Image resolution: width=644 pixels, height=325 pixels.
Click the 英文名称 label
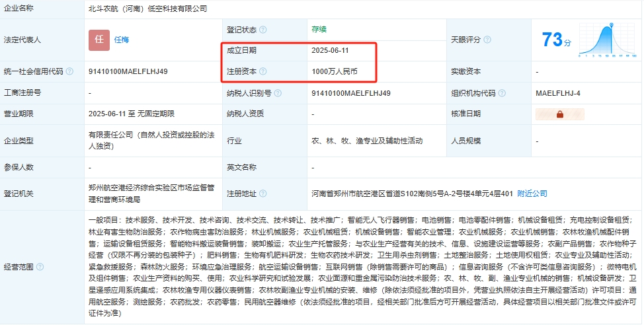pos(241,167)
